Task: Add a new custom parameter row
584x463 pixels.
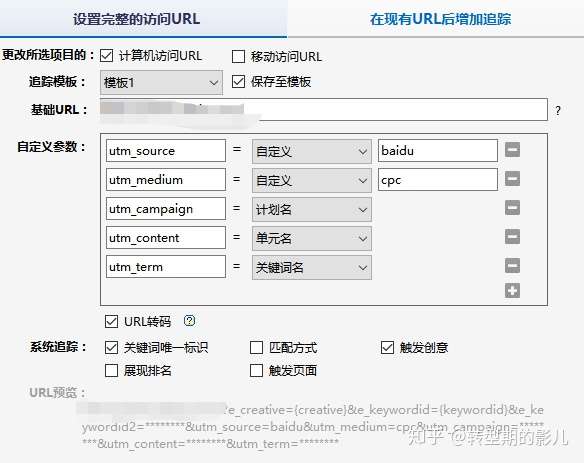Action: pyautogui.click(x=512, y=291)
